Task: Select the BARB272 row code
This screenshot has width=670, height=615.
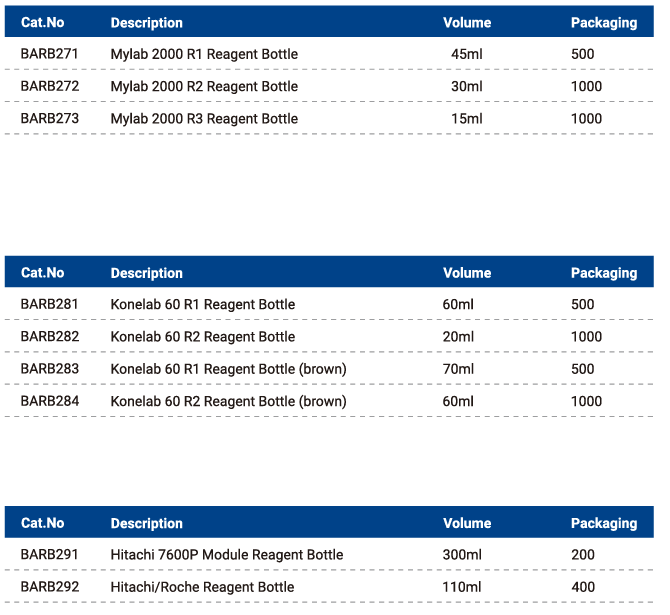Action: [x=50, y=86]
